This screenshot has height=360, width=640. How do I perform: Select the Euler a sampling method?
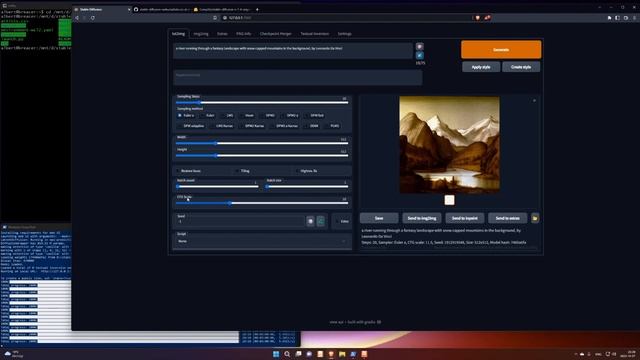(186, 116)
